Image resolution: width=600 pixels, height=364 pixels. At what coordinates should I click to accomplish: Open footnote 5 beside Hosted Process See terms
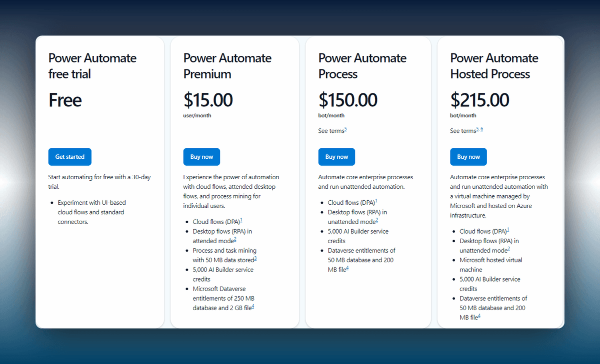point(477,129)
